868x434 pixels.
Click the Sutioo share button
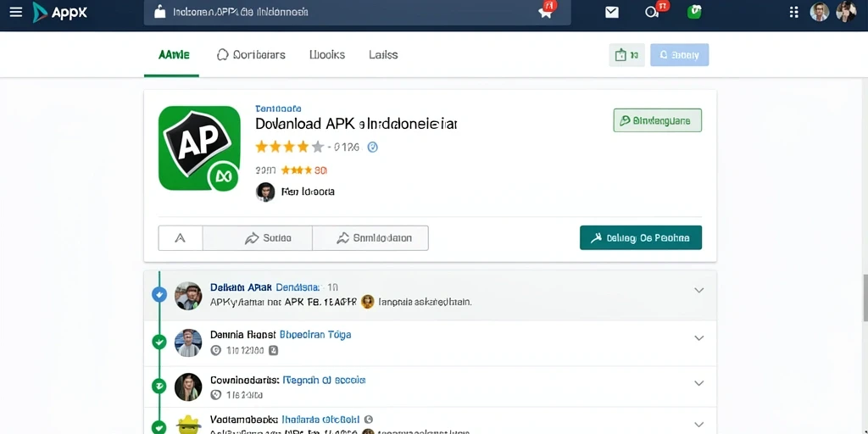click(258, 238)
